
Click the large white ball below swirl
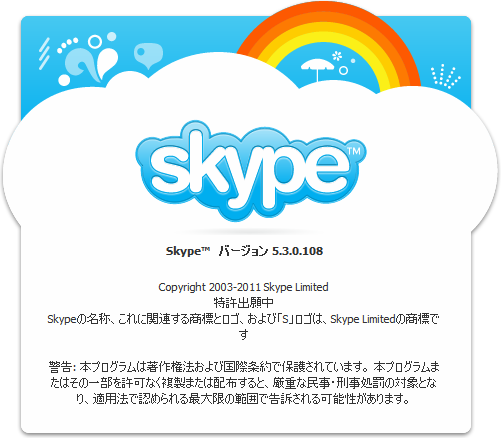(x=64, y=80)
